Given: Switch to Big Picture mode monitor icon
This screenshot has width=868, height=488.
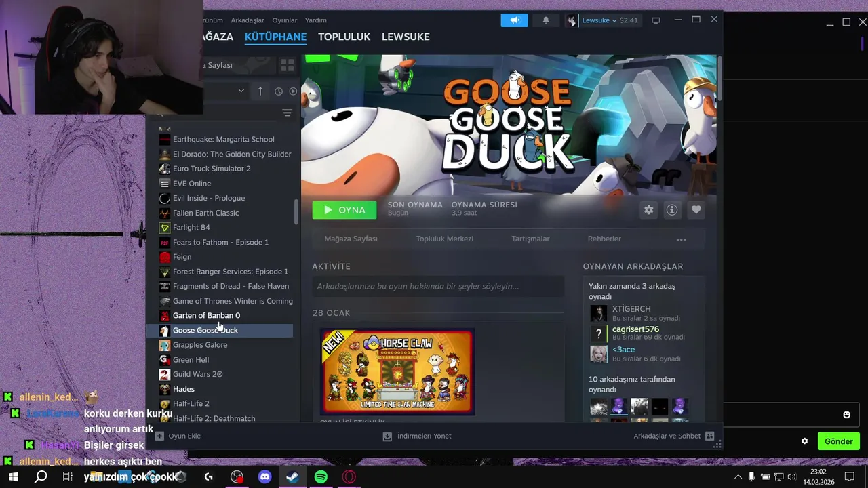Looking at the screenshot, I should click(x=656, y=20).
